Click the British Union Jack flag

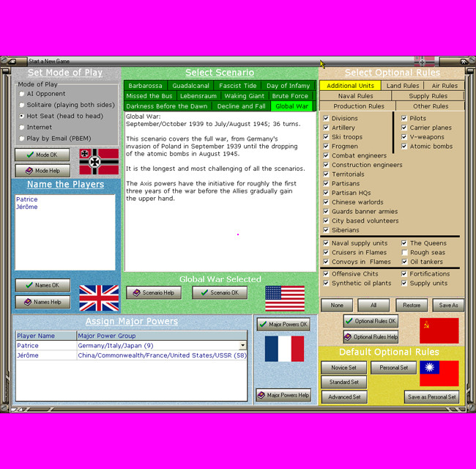[99, 298]
